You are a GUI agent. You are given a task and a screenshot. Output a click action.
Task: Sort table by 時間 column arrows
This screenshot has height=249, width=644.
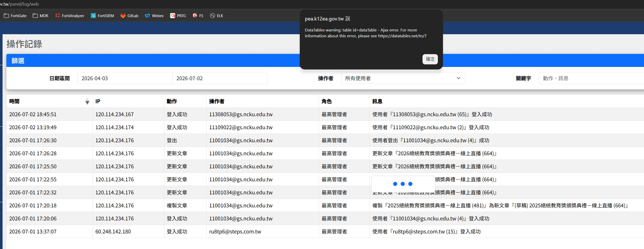pyautogui.click(x=87, y=101)
